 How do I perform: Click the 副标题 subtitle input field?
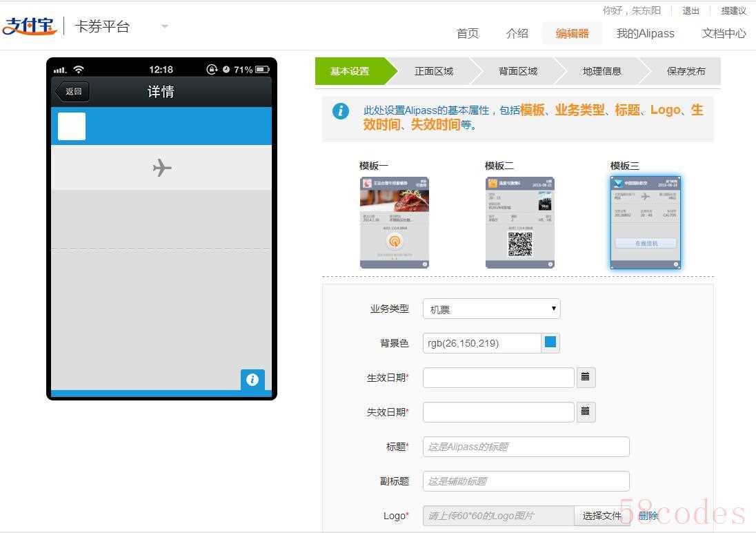click(x=526, y=481)
